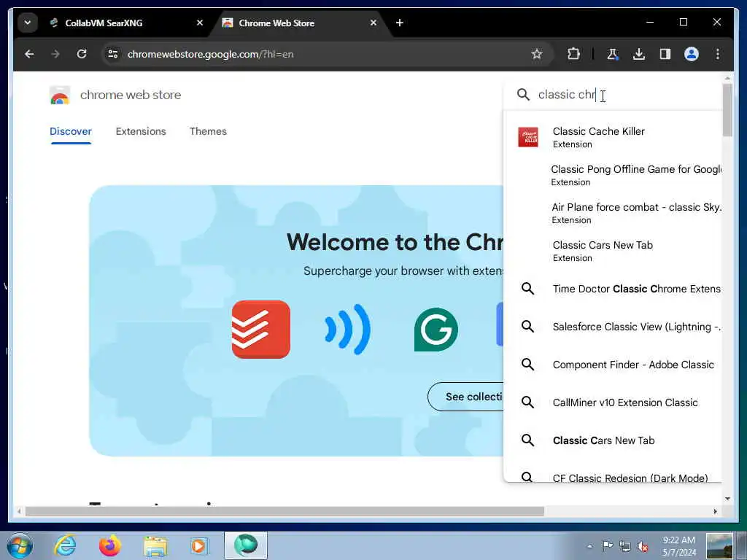The width and height of the screenshot is (747, 560).
Task: Click the Todoist red icon in banner
Action: (x=260, y=330)
